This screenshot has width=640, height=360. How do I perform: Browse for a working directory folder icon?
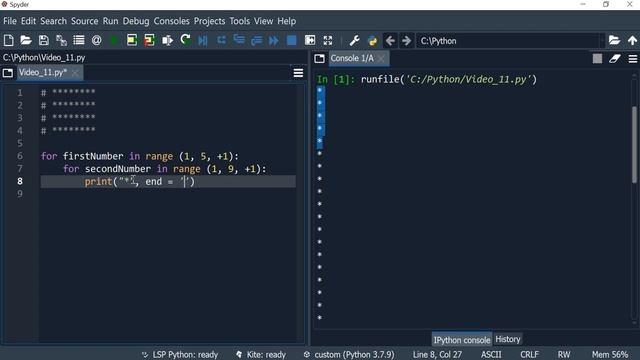(x=614, y=40)
